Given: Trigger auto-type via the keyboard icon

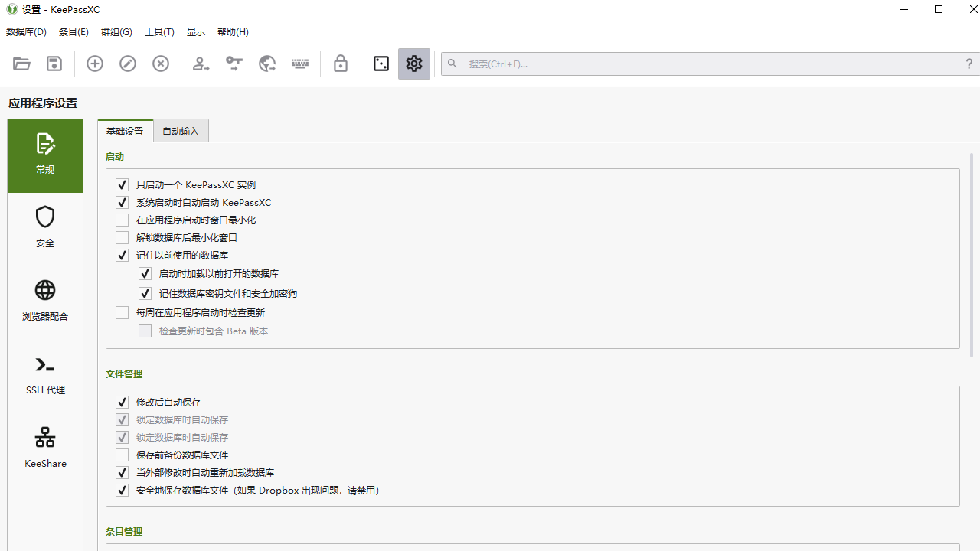Looking at the screenshot, I should (x=299, y=64).
